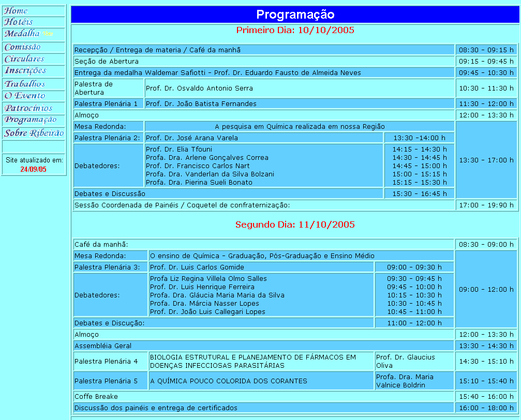Select Prof. Dr. Elia Tfouni
Viewport: 521px width, 420px height.
[179, 149]
